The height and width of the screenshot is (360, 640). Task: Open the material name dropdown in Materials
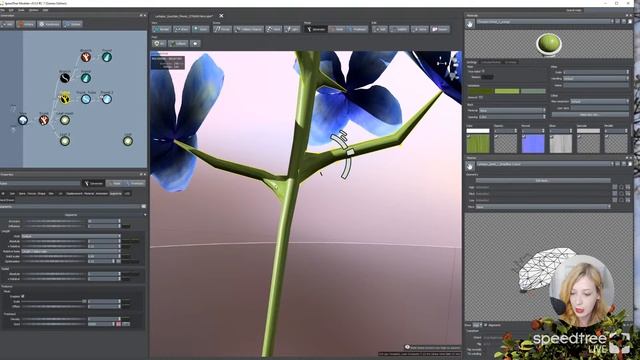tap(544, 22)
